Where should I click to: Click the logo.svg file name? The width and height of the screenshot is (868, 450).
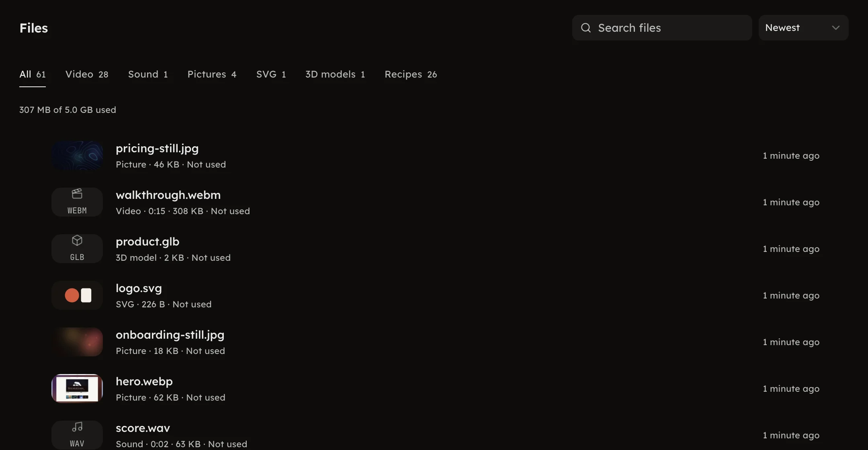click(x=139, y=288)
